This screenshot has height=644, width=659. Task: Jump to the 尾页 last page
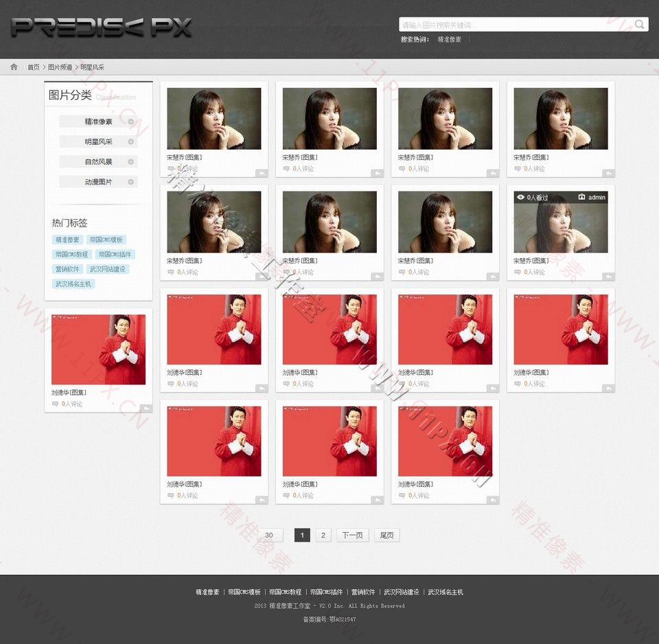[386, 535]
